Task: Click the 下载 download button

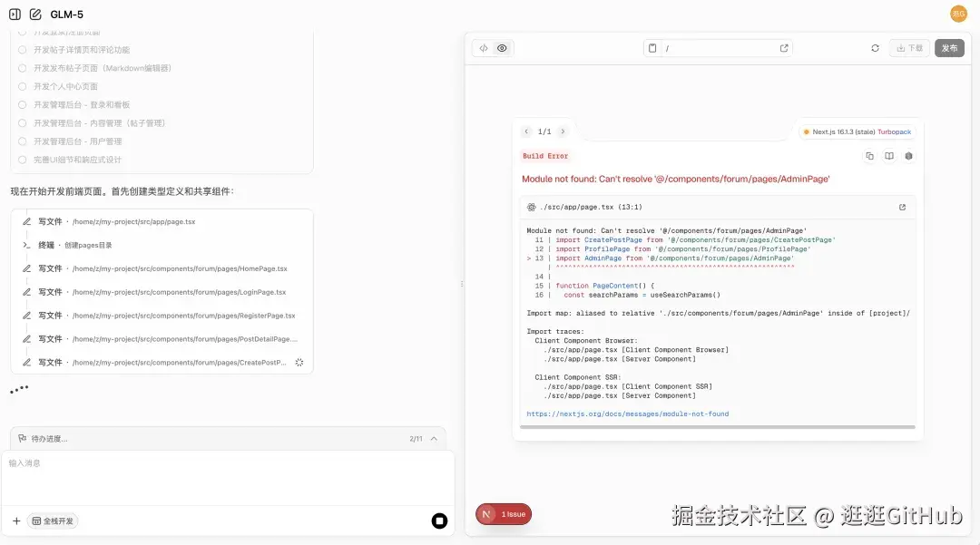Action: [x=909, y=48]
